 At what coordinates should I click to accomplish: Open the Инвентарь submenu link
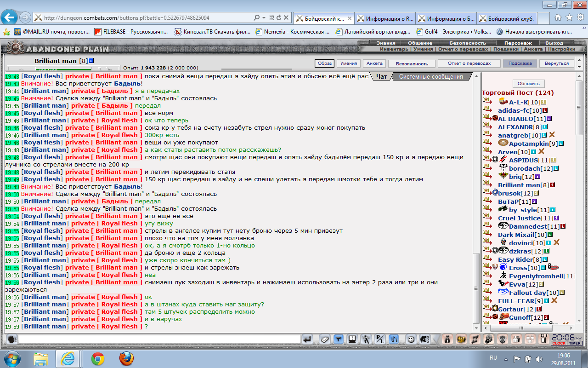(x=394, y=49)
